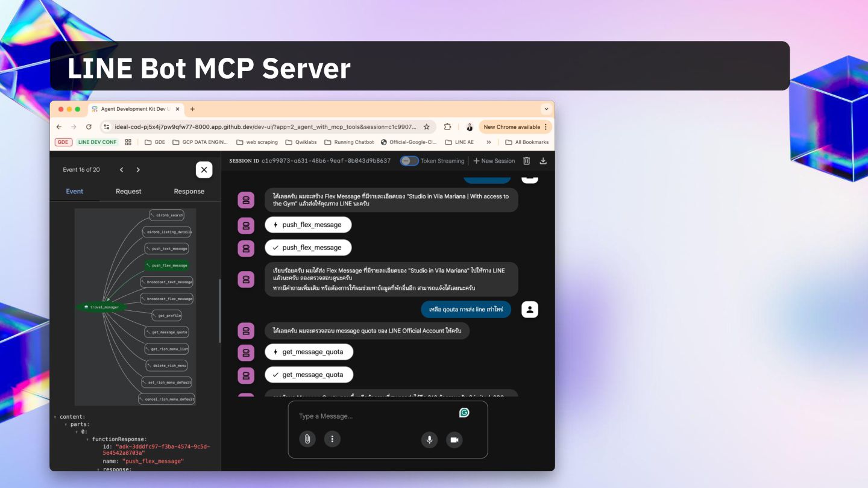The image size is (868, 488).
Task: Open get_message_quota result chip with checkmark
Action: 309,375
